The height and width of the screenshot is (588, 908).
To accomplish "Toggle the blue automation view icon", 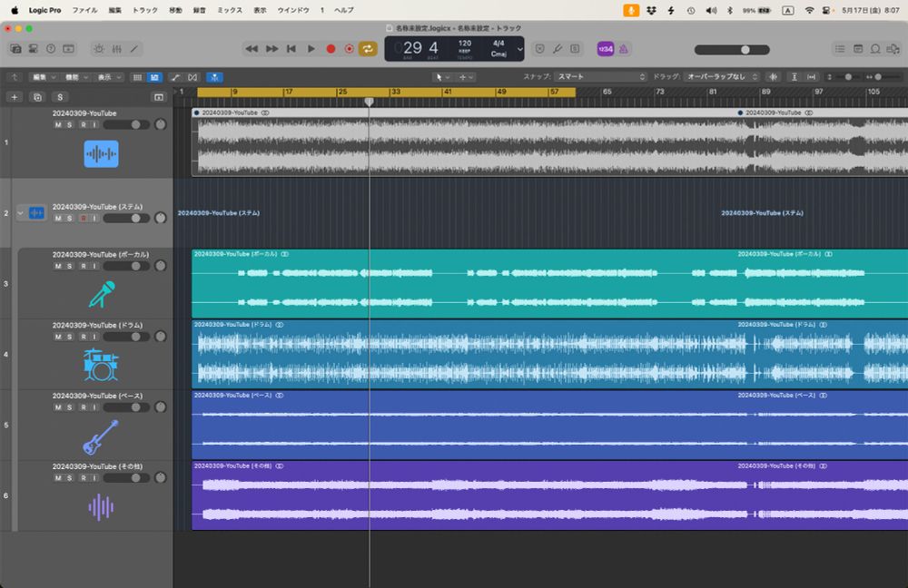I will (x=154, y=77).
